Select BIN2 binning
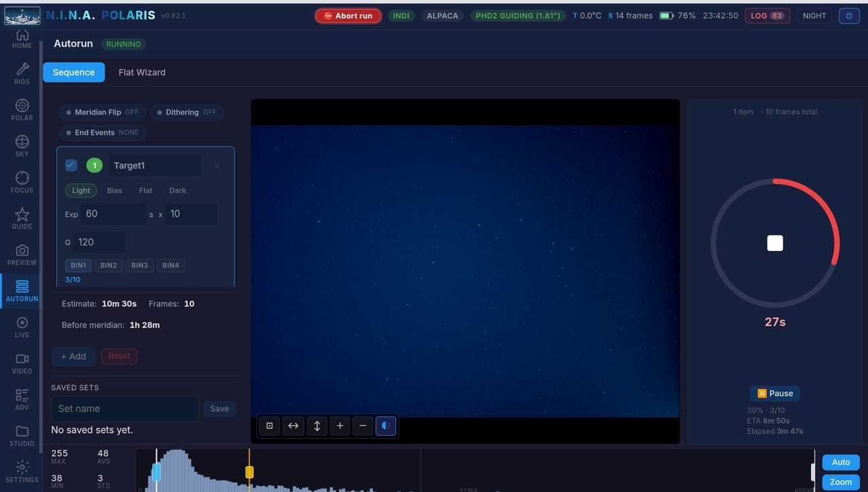The height and width of the screenshot is (492, 868). tap(108, 265)
